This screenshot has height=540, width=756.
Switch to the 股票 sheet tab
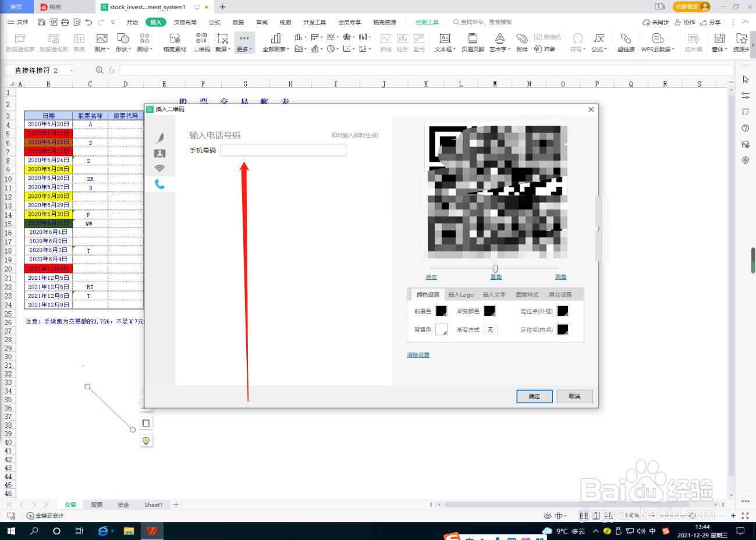(97, 505)
